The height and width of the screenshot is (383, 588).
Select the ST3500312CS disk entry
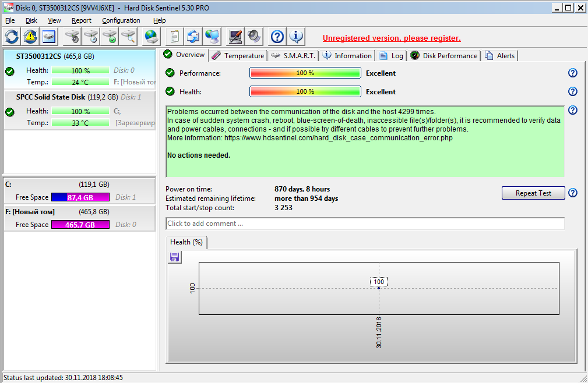[x=79, y=70]
